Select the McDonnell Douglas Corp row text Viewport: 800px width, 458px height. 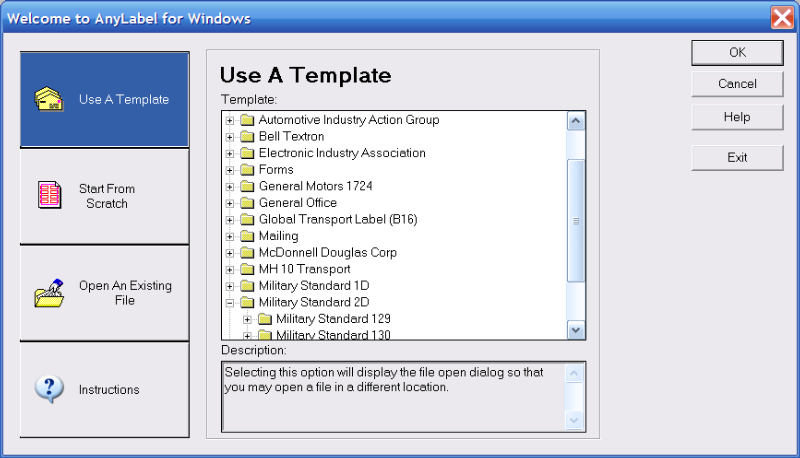(x=328, y=252)
